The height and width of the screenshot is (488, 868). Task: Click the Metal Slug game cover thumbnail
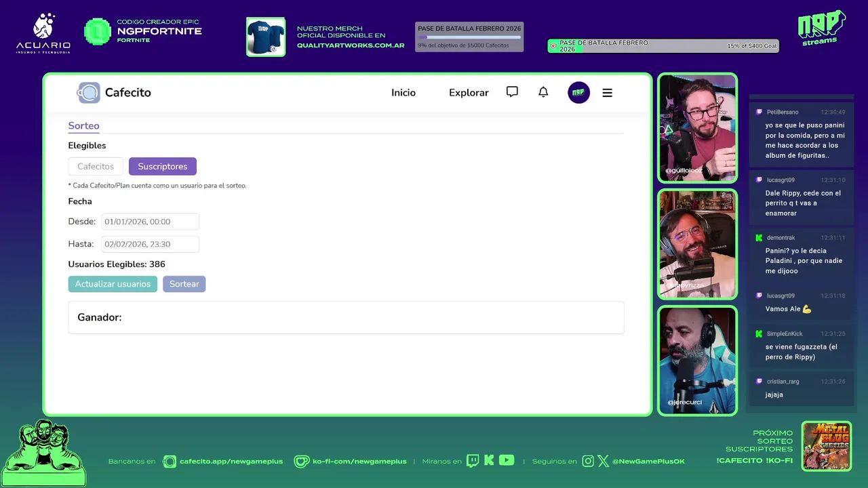(x=826, y=446)
